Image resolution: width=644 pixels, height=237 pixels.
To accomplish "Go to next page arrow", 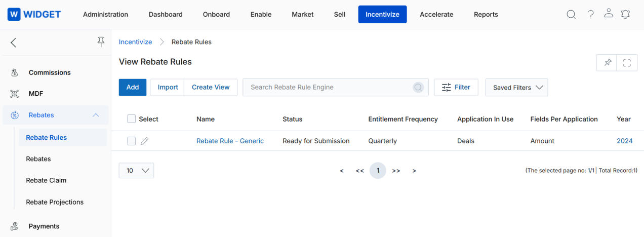I will click(414, 171).
